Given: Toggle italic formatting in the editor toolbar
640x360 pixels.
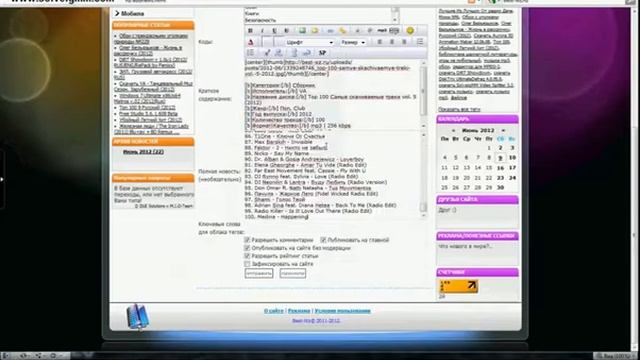Looking at the screenshot, I should coord(262,31).
